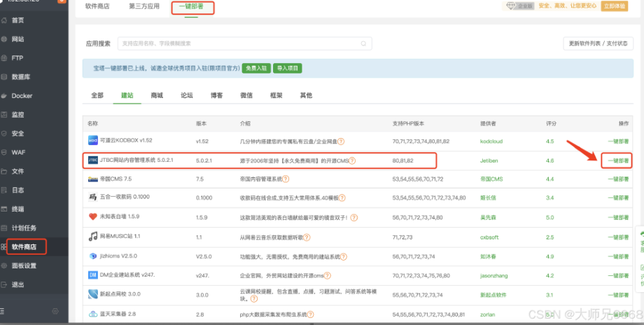Click jizhicms app icon
The height and width of the screenshot is (325, 644).
pos(93,256)
